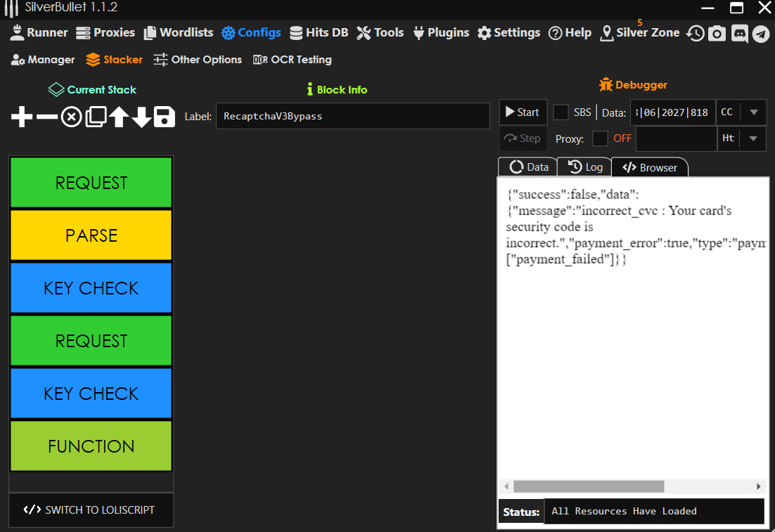The height and width of the screenshot is (532, 775).
Task: Click the Label text field
Action: (353, 116)
